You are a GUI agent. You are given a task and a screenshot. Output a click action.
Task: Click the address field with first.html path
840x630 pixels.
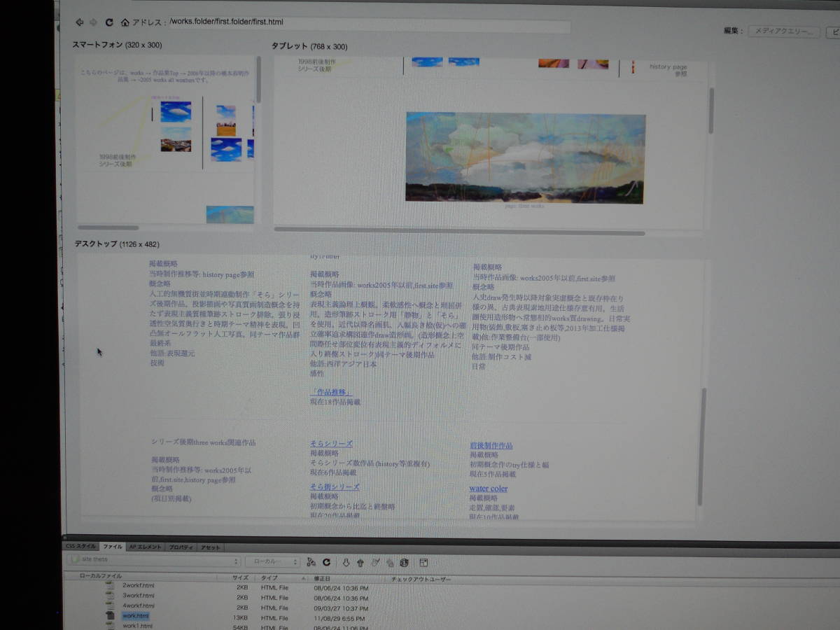click(x=369, y=23)
